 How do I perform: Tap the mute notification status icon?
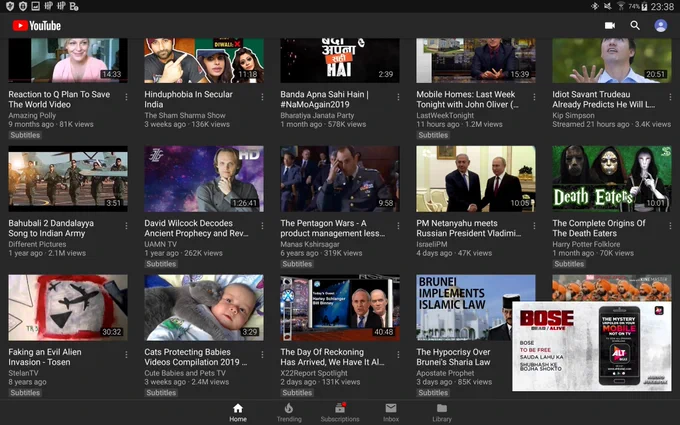click(x=608, y=7)
